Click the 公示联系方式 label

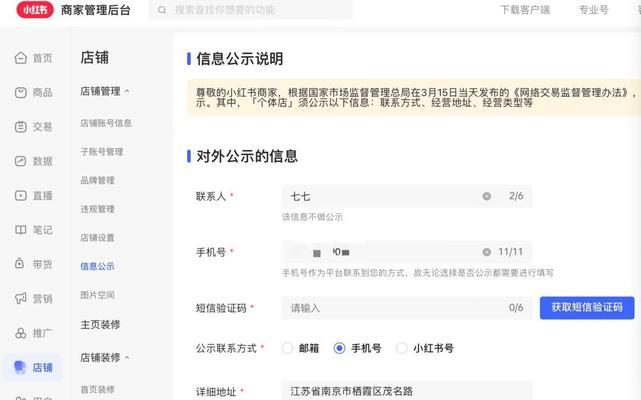[x=226, y=348]
